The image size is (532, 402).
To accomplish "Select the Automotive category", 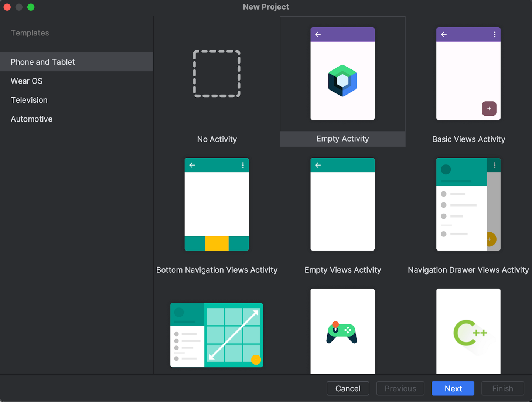I will (31, 119).
